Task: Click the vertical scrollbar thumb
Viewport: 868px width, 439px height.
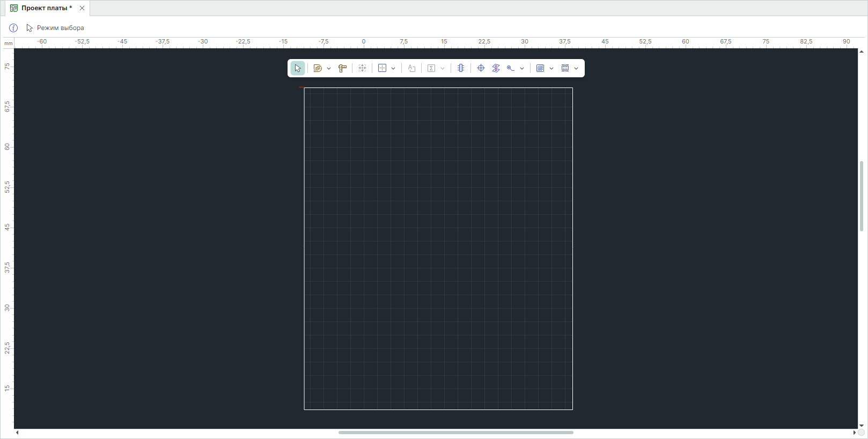Action: (862, 196)
